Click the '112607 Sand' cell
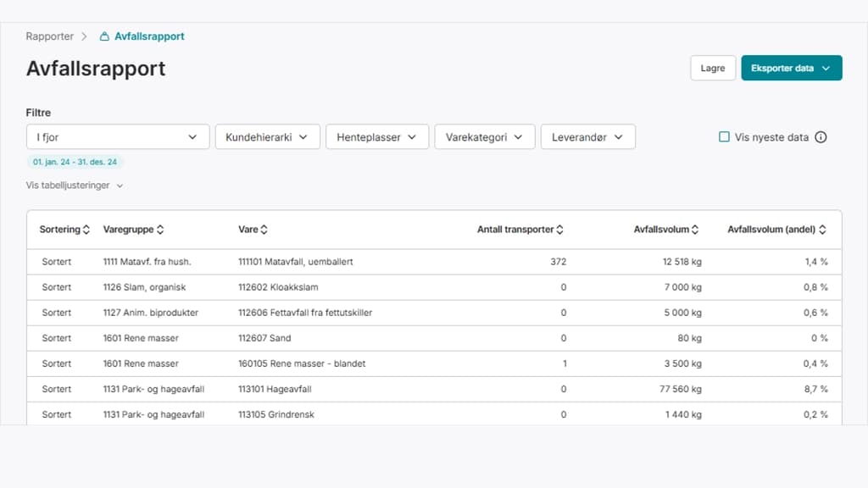 point(264,338)
